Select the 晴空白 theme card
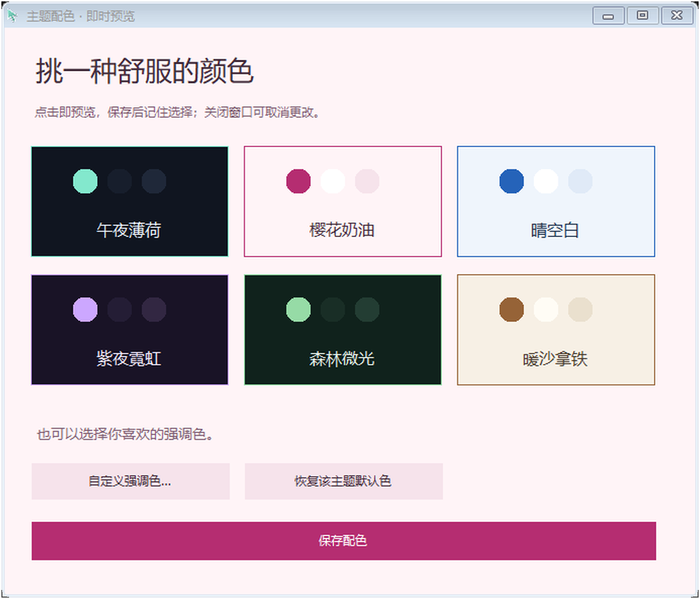The height and width of the screenshot is (599, 700). pos(556,202)
